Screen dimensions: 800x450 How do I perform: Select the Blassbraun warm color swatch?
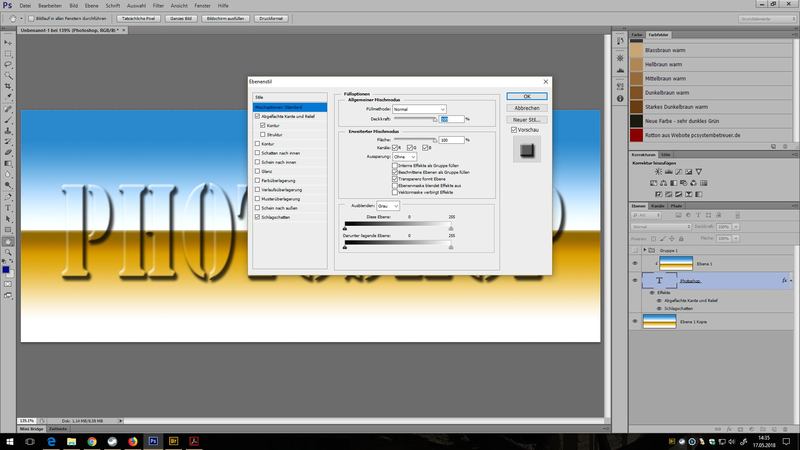pyautogui.click(x=636, y=50)
